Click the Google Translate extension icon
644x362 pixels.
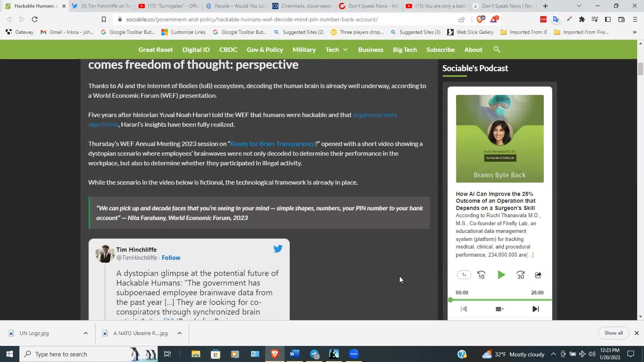pyautogui.click(x=556, y=19)
